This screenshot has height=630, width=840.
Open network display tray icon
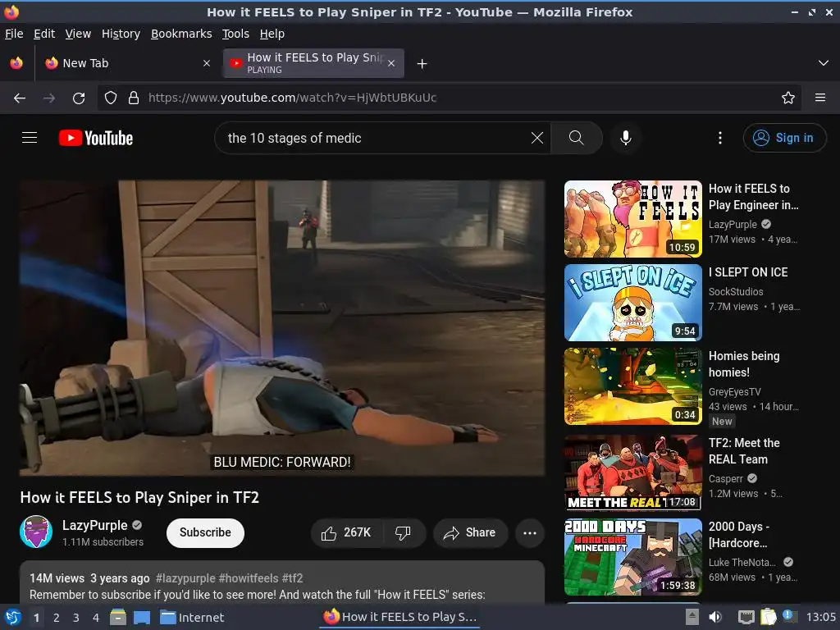[746, 617]
